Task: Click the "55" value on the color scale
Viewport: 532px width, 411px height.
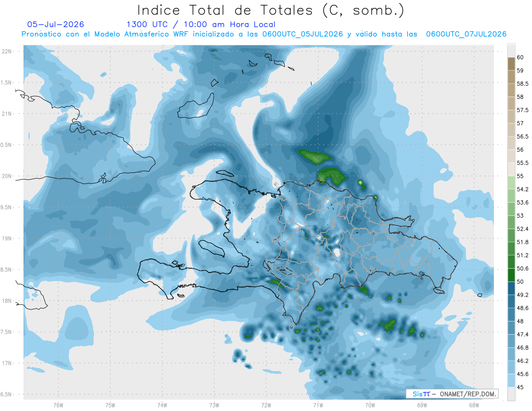Action: point(520,176)
